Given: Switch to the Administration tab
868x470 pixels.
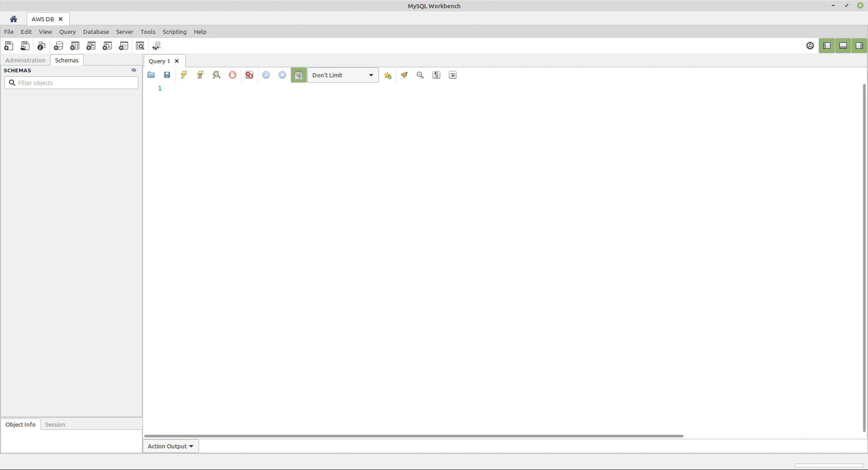Looking at the screenshot, I should [25, 60].
